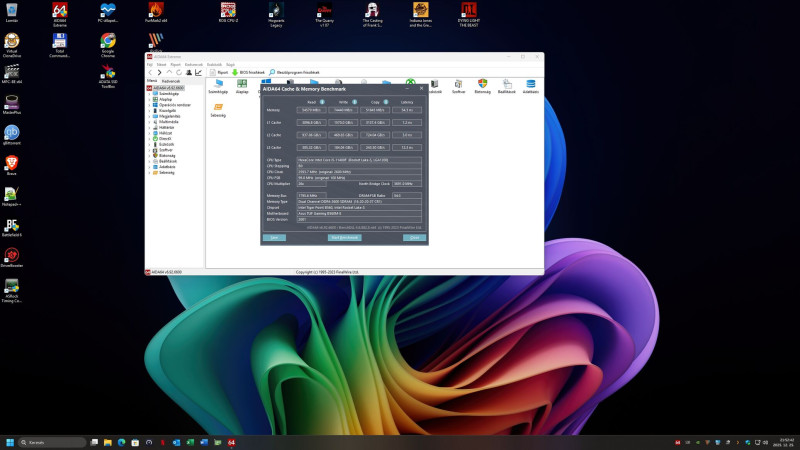Click the Write info icon in benchmark

pos(356,102)
